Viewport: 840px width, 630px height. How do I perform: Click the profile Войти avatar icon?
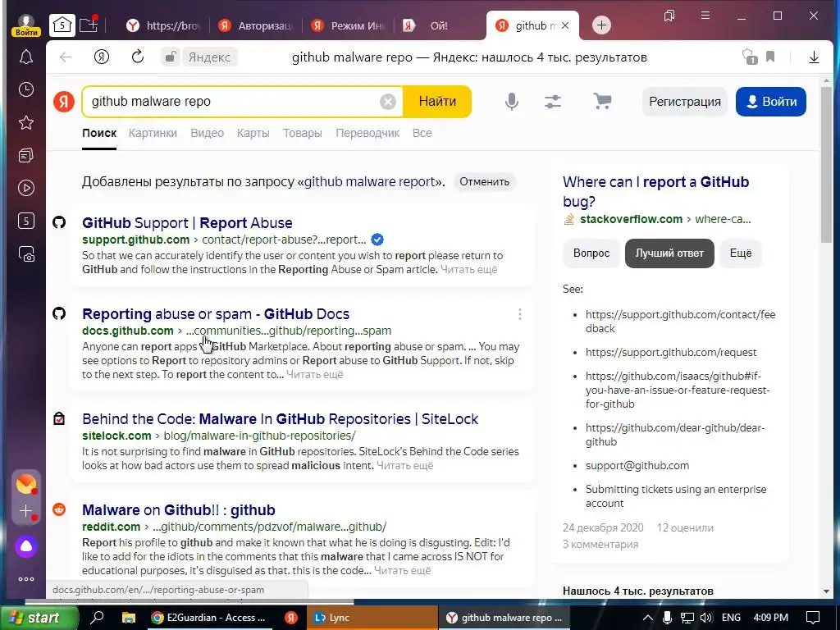(25, 25)
